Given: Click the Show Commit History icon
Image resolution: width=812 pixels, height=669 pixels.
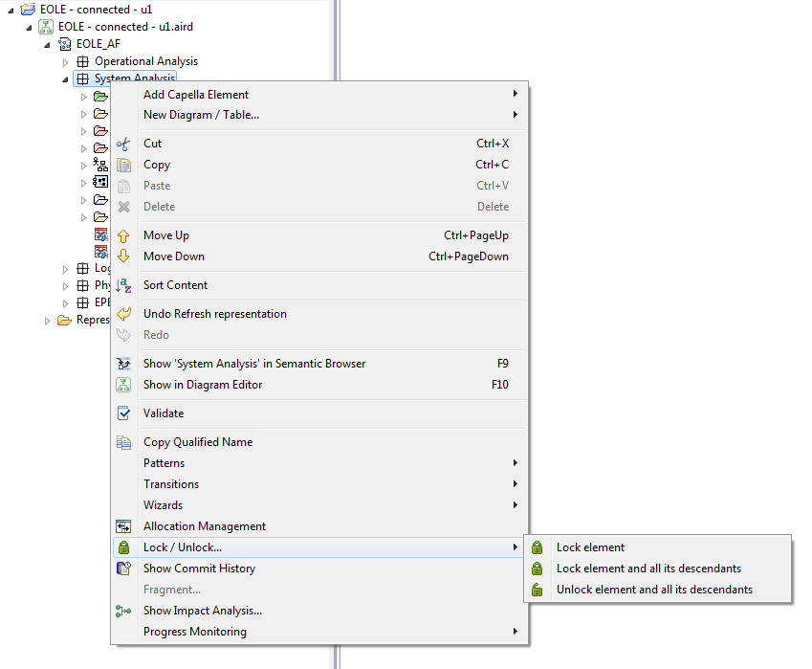Looking at the screenshot, I should pos(123,568).
